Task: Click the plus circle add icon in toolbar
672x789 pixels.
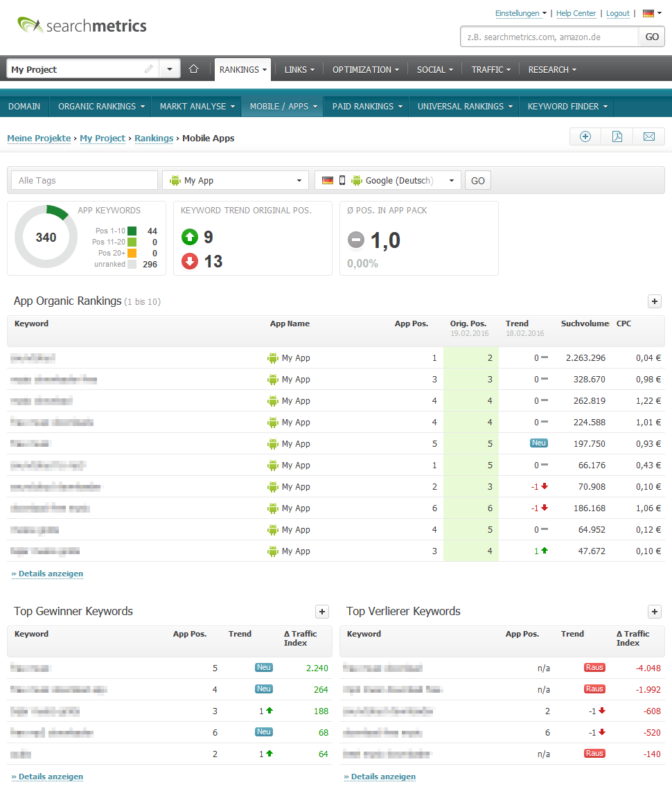Action: pyautogui.click(x=585, y=136)
